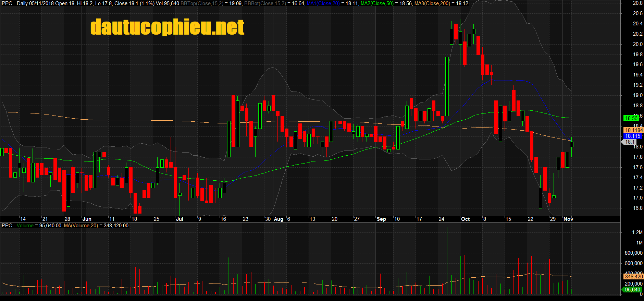Click the orange 348,420 volume average tag
The width and height of the screenshot is (644, 301).
point(634,276)
